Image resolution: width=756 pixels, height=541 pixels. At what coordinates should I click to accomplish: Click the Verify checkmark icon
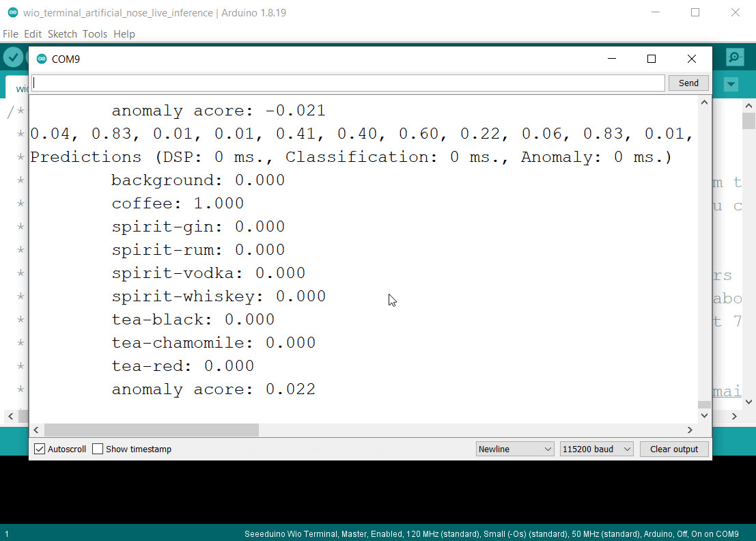click(x=12, y=57)
